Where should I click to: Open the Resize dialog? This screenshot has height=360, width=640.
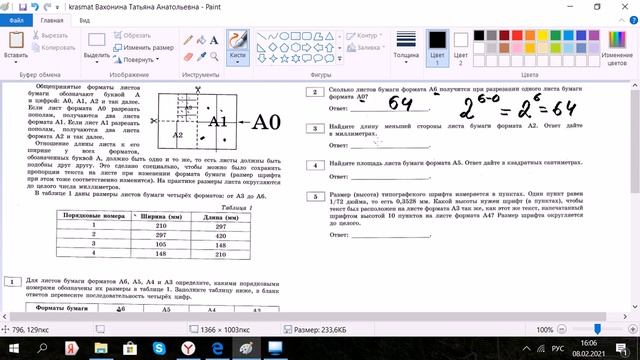coord(144,47)
